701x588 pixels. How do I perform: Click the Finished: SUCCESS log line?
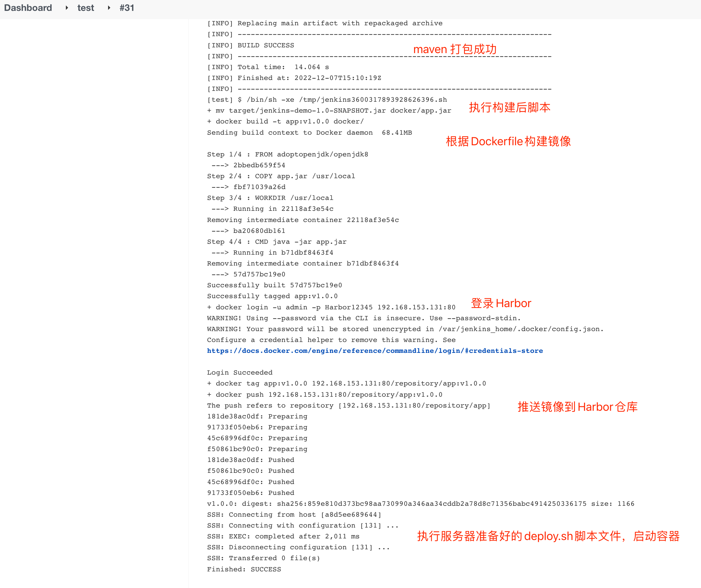(x=244, y=569)
